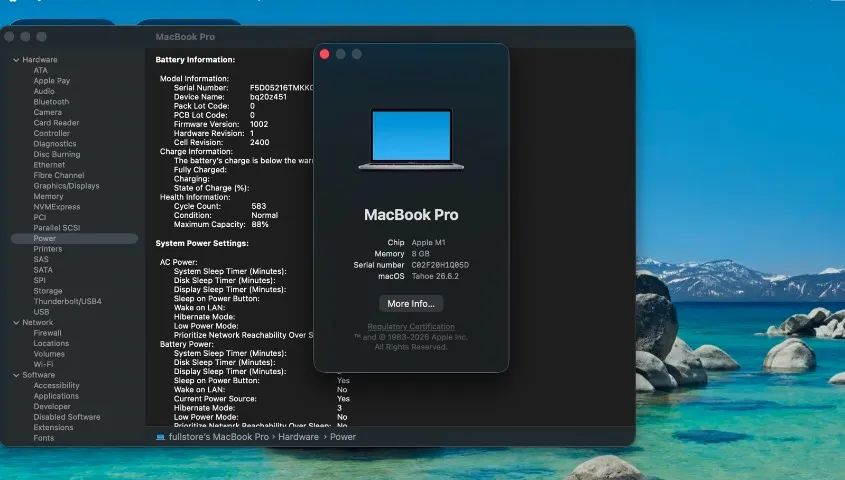Select the highlighted Power entry
Screen dimensions: 845x480
point(74,238)
